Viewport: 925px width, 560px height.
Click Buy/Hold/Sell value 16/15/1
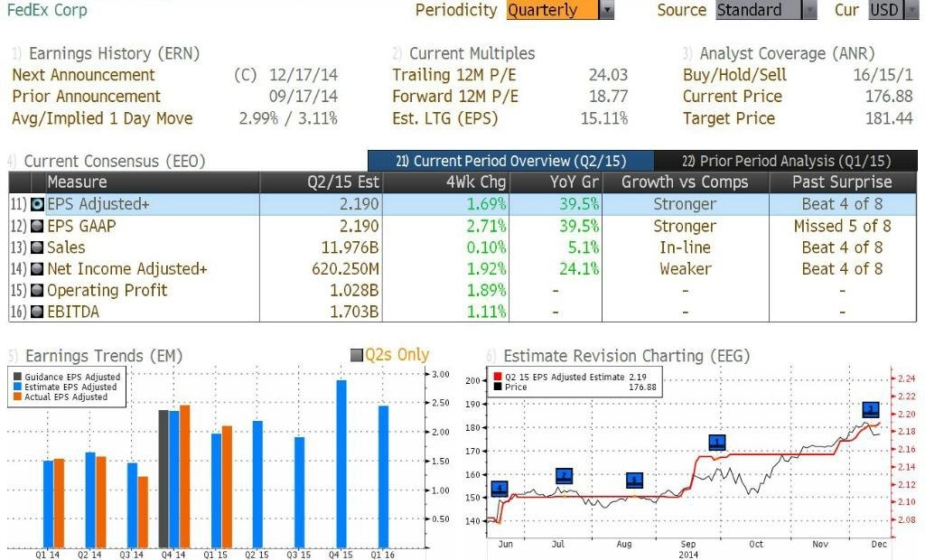tap(883, 75)
